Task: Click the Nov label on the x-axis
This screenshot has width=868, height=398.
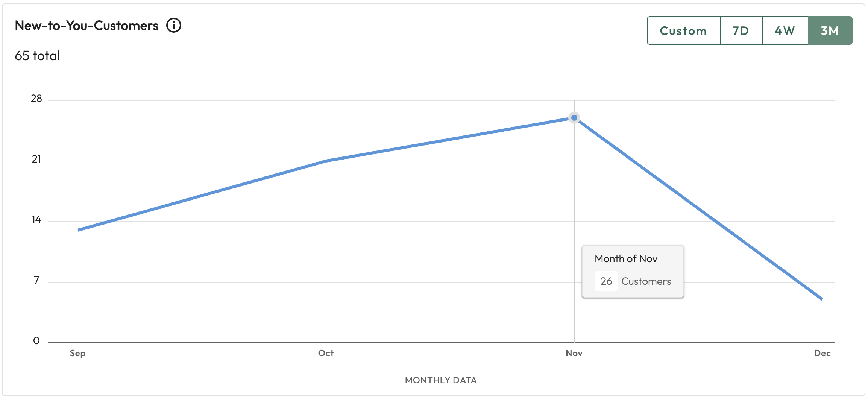Action: pyautogui.click(x=574, y=353)
